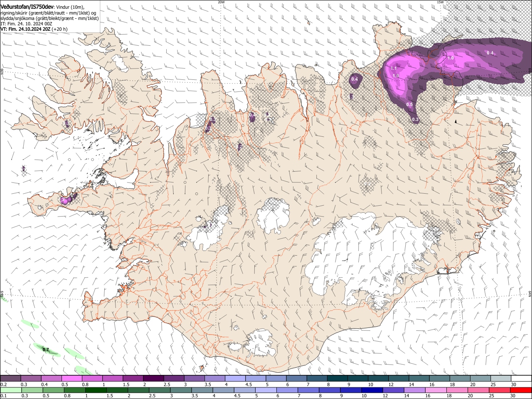
Task: Click the darkest purple swatch in snow legend
Action: coord(153,379)
